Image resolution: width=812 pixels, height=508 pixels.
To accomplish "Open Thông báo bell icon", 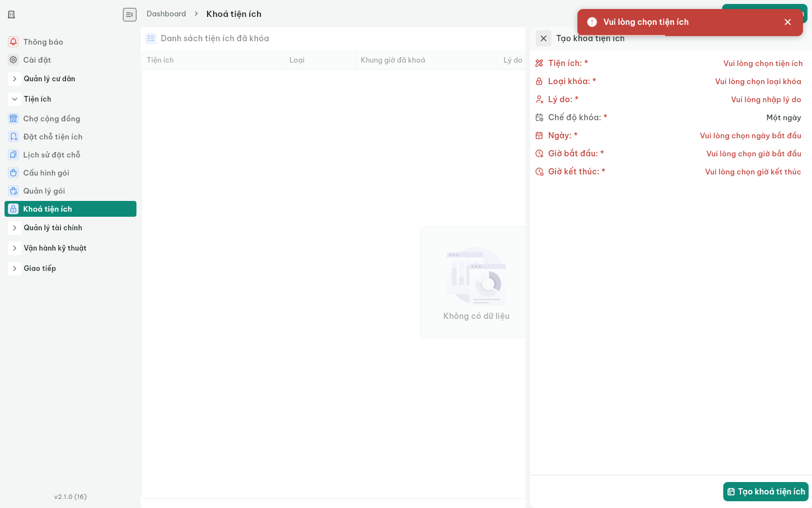I will tap(14, 42).
